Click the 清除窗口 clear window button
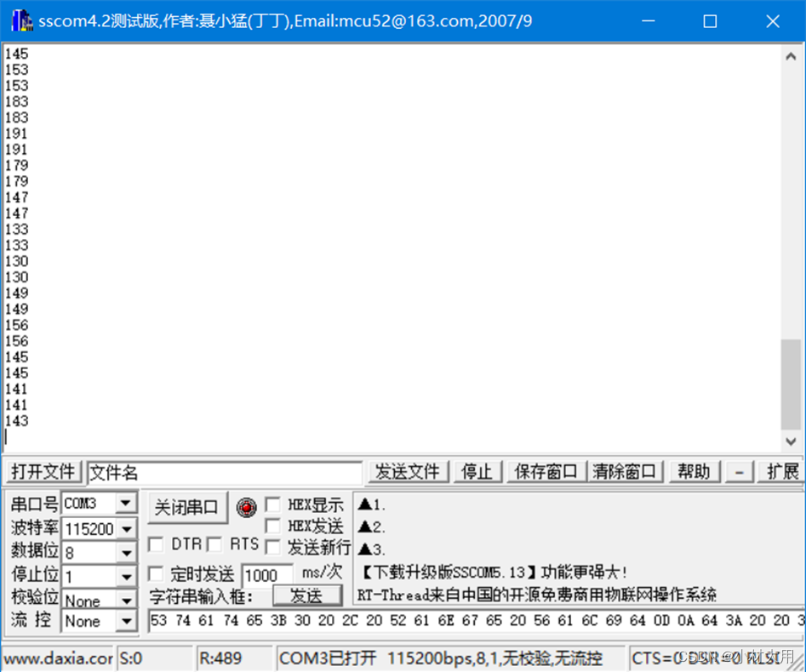The height and width of the screenshot is (672, 806). click(624, 471)
